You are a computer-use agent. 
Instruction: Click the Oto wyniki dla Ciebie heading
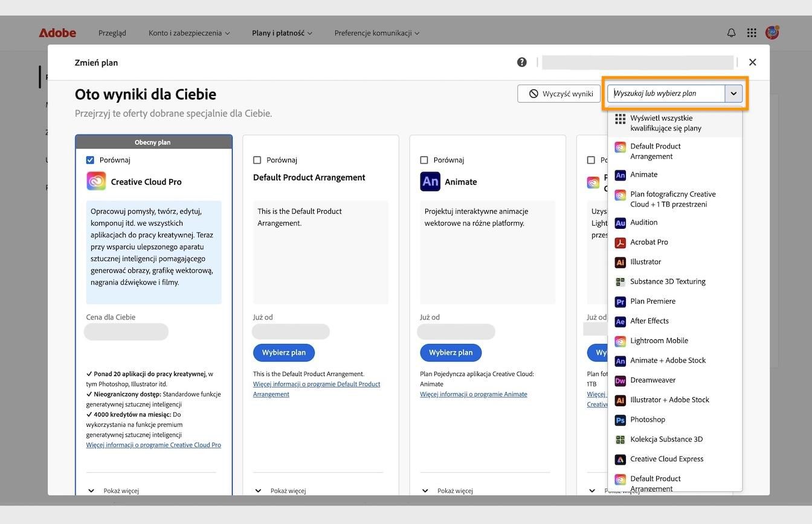tap(146, 94)
